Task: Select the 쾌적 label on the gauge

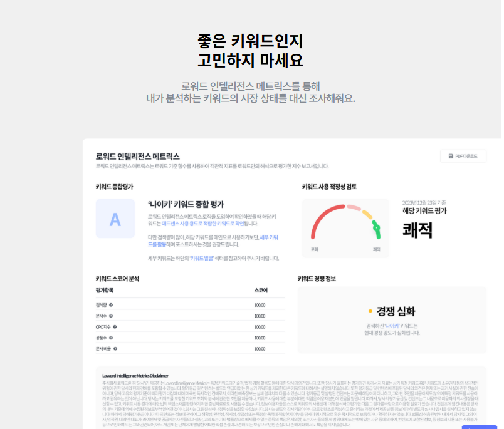Action: point(375,249)
